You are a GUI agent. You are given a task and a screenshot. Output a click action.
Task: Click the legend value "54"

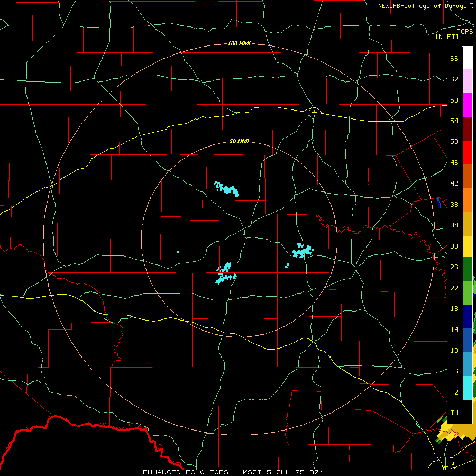point(454,121)
